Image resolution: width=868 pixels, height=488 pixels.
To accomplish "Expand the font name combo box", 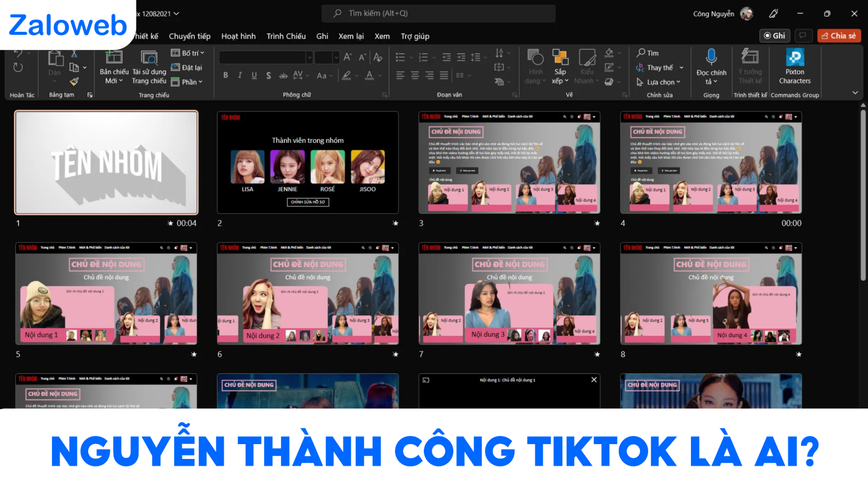I will click(x=310, y=57).
